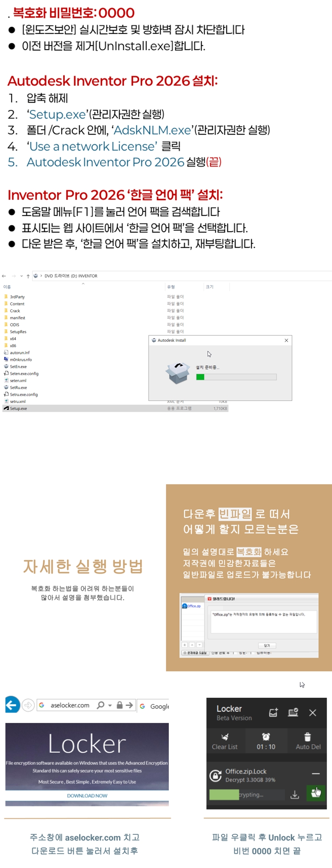Open the Explorer recent locations chevron
The image size is (332, 868).
coord(21,276)
